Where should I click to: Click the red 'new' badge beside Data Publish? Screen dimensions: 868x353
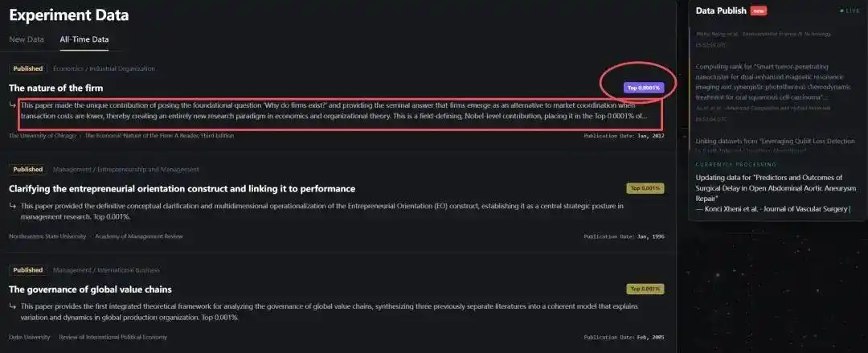[x=758, y=10]
